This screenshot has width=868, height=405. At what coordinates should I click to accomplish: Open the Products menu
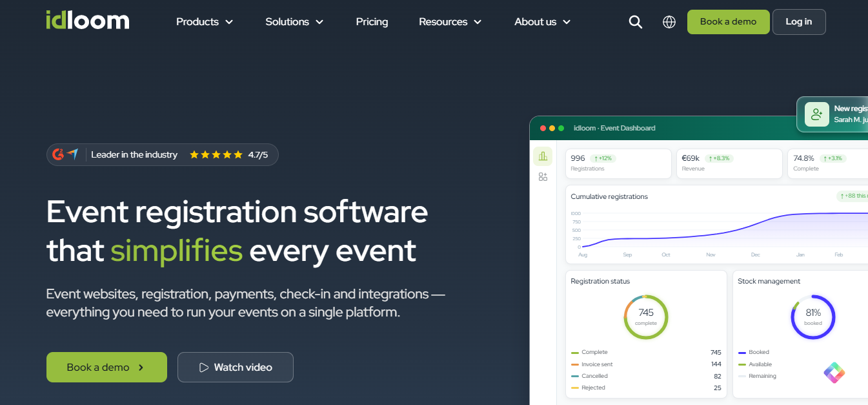point(205,22)
